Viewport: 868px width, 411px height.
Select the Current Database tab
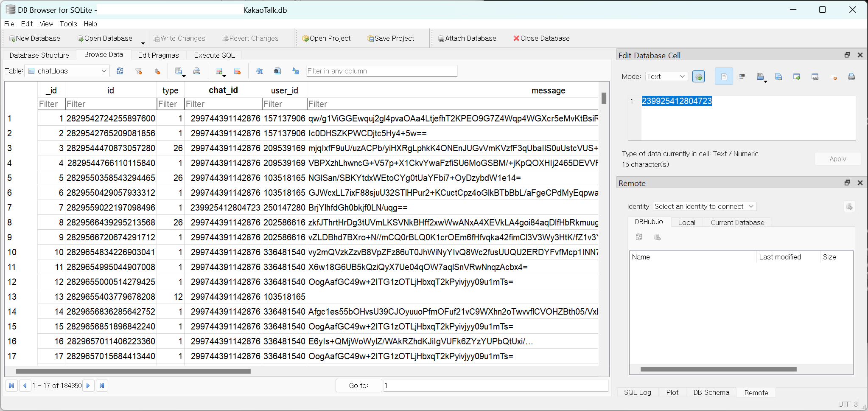pos(737,222)
